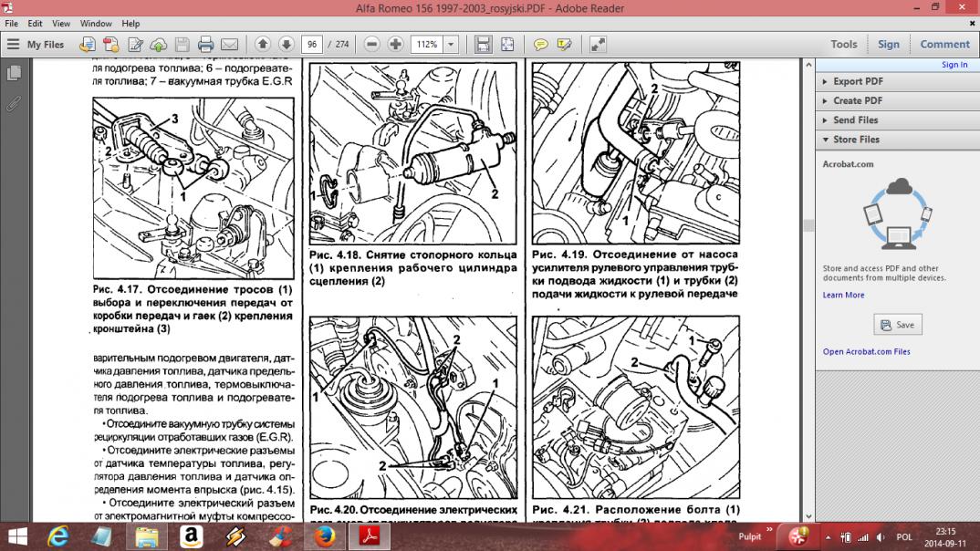This screenshot has width=980, height=551.
Task: Click the edit PDF pencil icon
Action: click(x=135, y=45)
